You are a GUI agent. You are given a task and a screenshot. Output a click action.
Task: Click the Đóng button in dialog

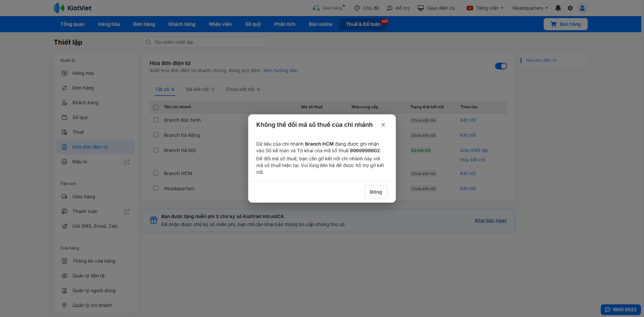pos(376,192)
